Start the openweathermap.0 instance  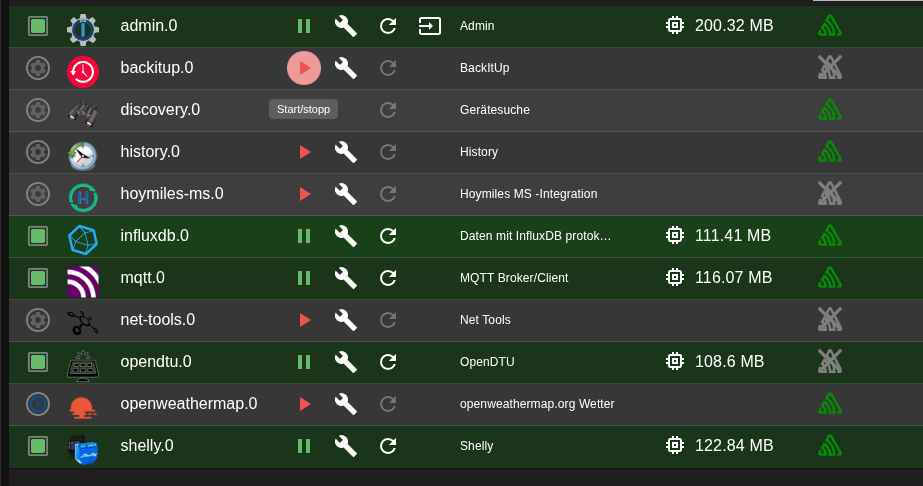(305, 404)
